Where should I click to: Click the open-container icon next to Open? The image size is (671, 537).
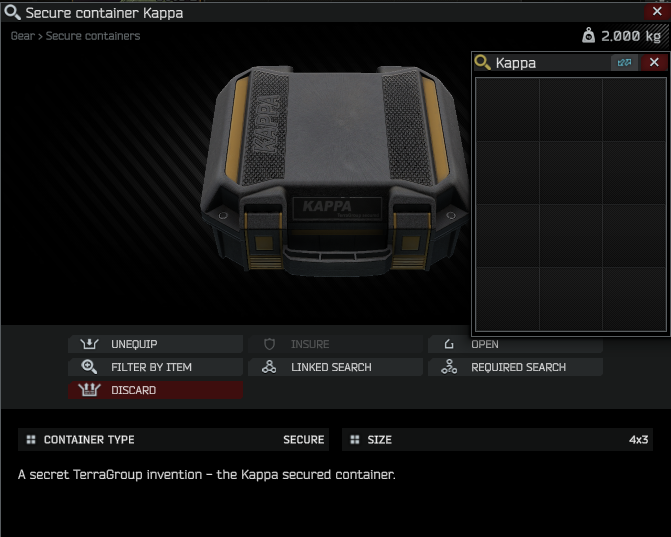[x=449, y=344]
